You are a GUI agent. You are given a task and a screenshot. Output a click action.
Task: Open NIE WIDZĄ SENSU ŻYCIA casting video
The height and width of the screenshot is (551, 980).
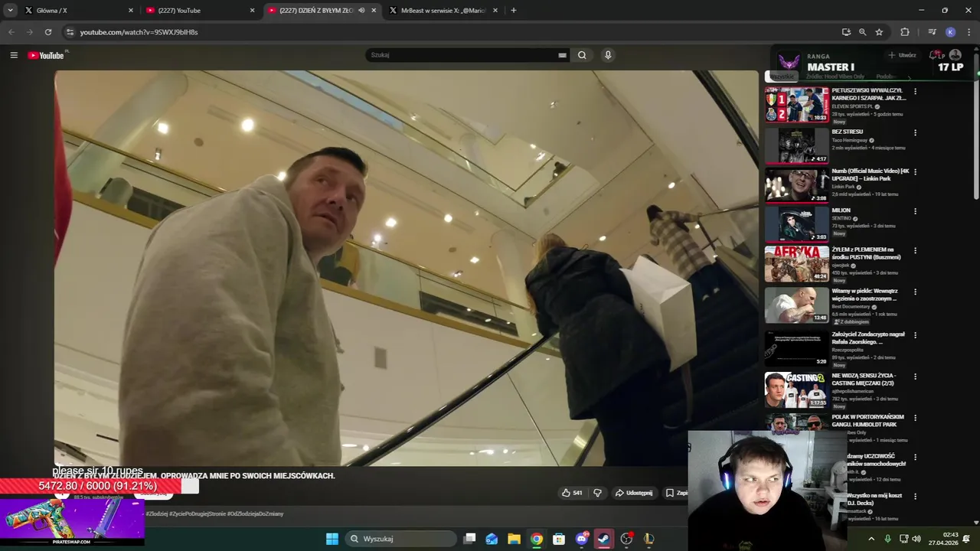pos(796,390)
